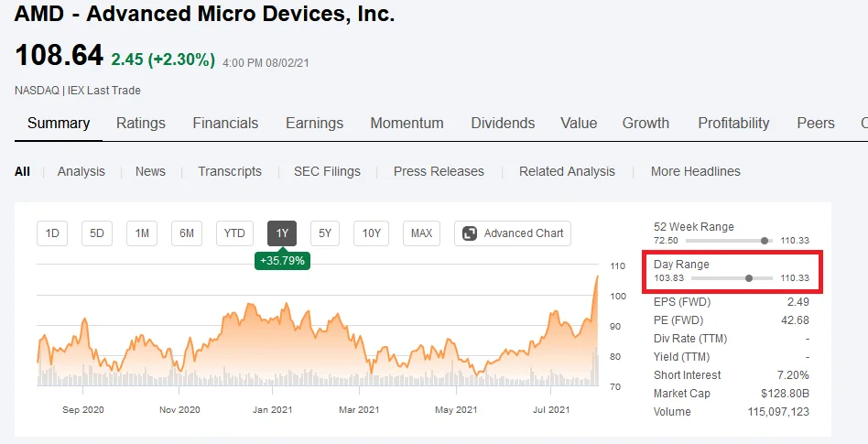This screenshot has width=868, height=444.
Task: Click the Jan 2021 axis label
Action: (272, 410)
